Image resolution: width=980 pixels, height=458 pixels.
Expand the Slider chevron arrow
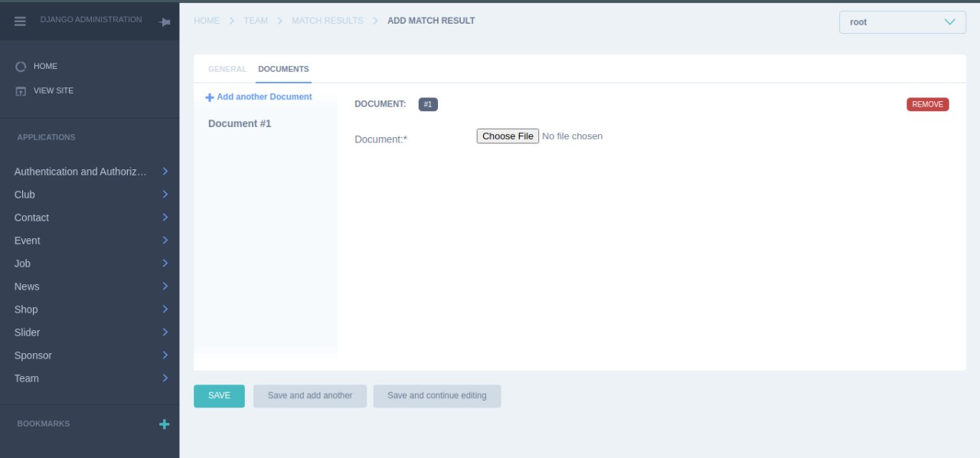(x=165, y=332)
